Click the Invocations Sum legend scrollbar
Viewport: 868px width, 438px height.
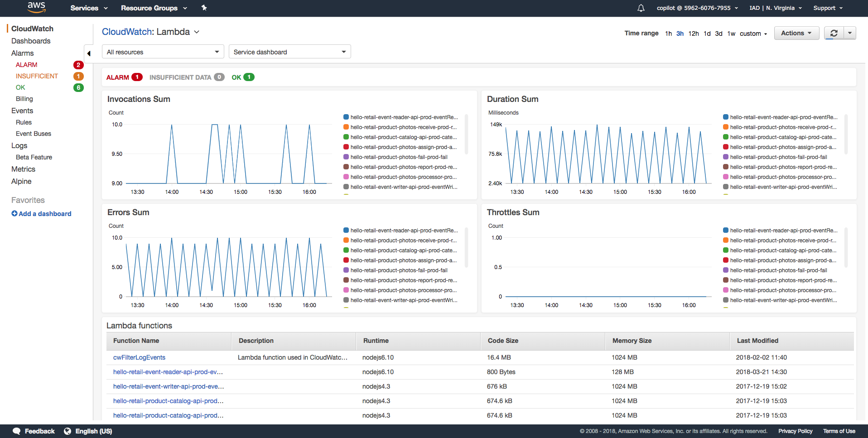coord(466,134)
